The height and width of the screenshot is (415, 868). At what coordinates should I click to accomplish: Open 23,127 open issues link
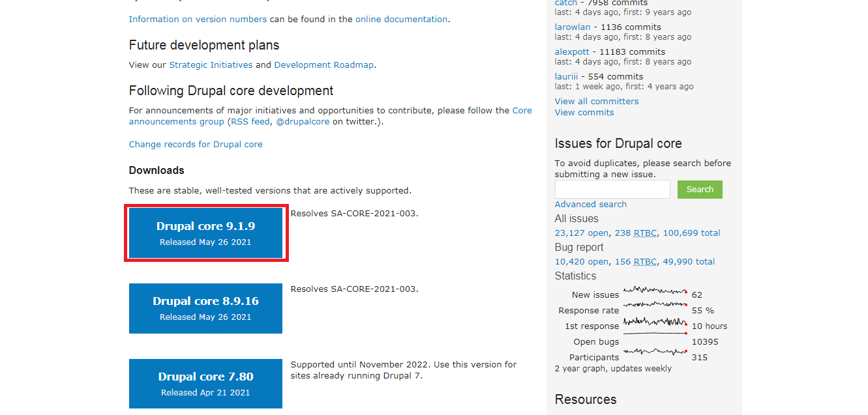582,233
